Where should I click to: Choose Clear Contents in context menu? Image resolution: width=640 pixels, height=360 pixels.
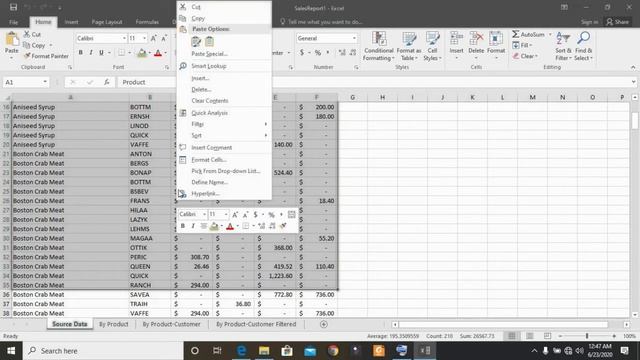tap(224, 100)
